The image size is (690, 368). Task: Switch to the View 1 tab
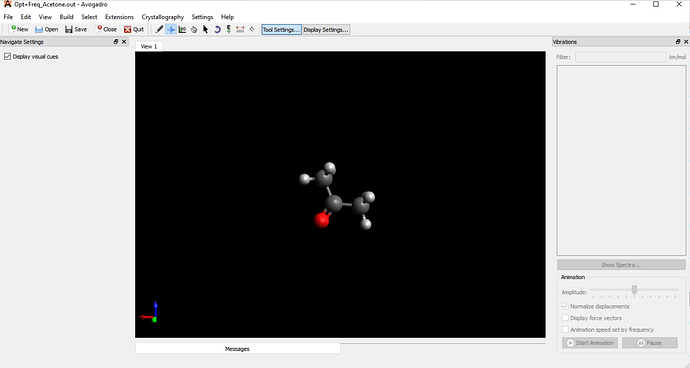[x=149, y=46]
